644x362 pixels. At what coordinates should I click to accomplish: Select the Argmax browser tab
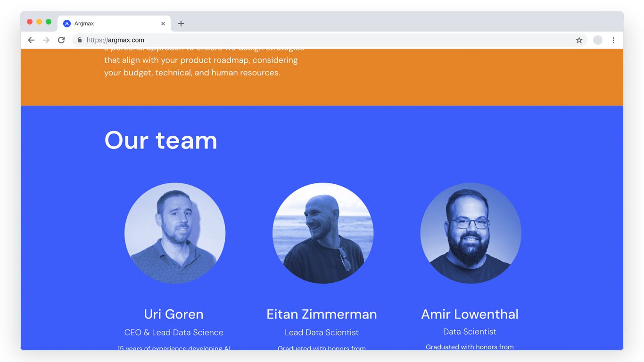pyautogui.click(x=114, y=24)
